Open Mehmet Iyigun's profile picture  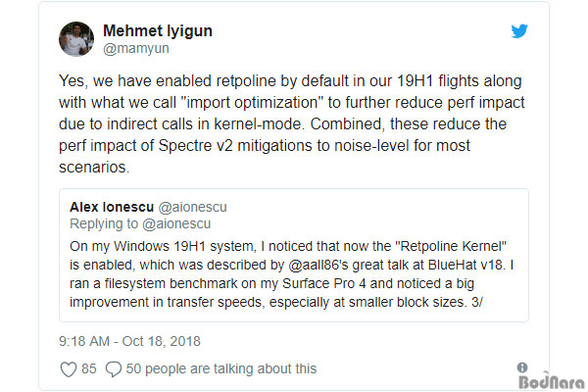76,39
